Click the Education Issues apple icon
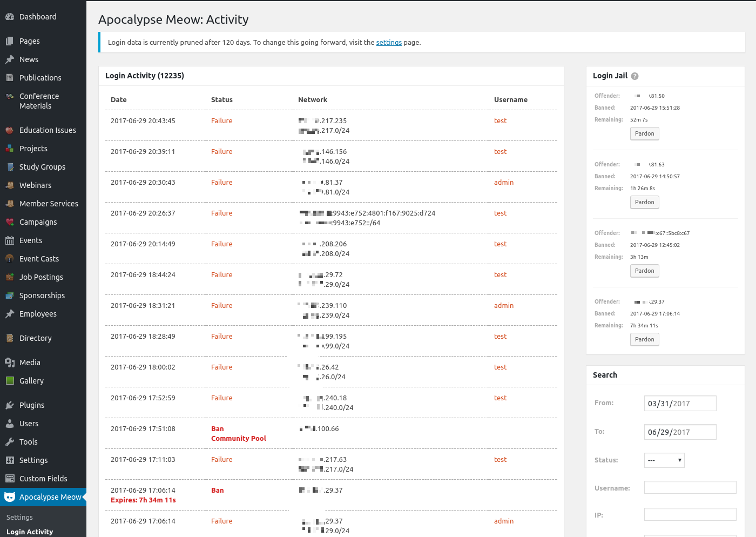756x537 pixels. [x=10, y=130]
